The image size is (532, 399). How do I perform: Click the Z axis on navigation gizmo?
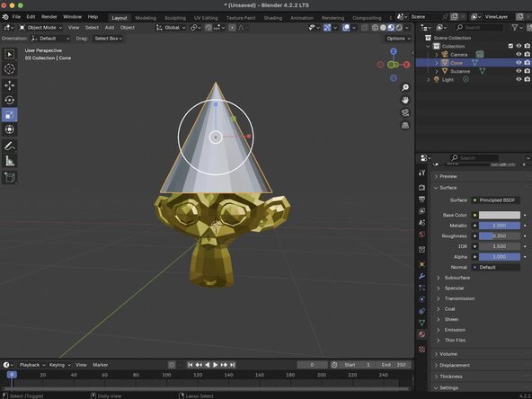tap(394, 51)
